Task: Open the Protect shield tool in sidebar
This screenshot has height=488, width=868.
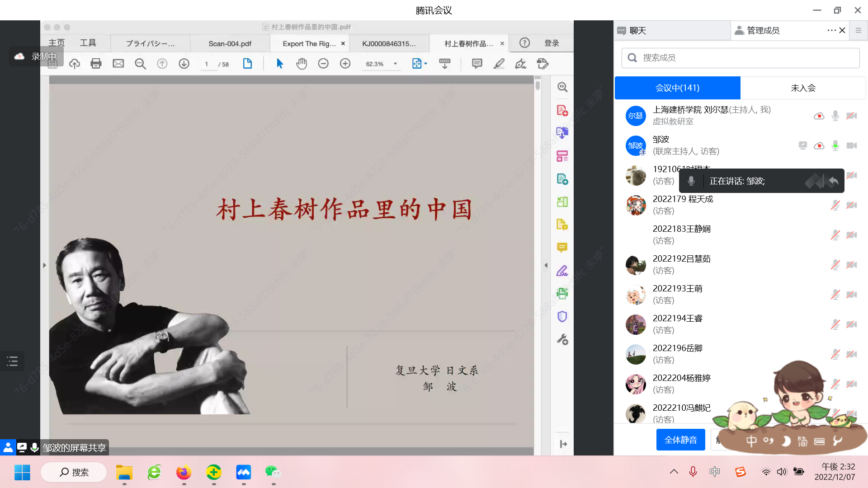Action: (x=562, y=316)
